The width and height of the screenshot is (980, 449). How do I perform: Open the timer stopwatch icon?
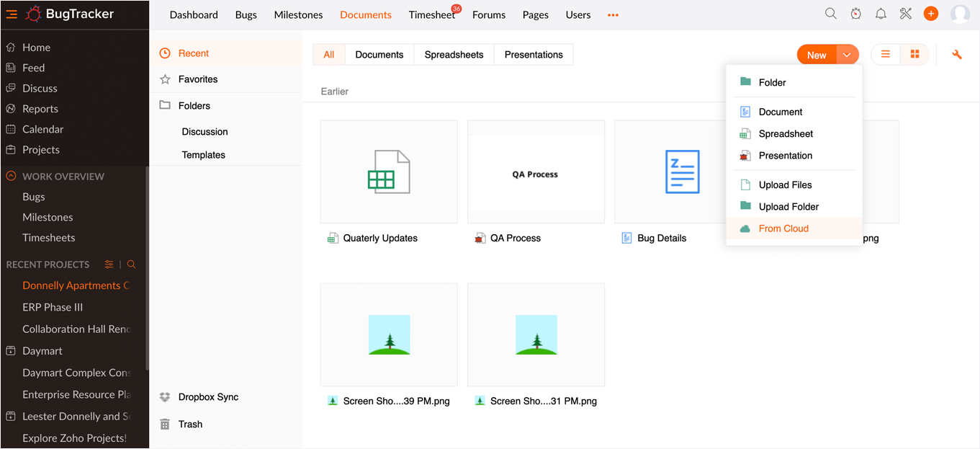[x=855, y=14]
